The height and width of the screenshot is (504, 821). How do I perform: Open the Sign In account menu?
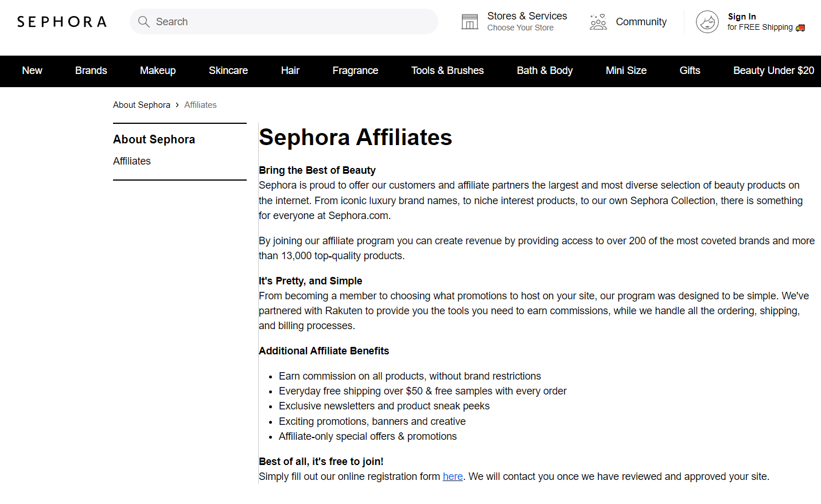click(x=750, y=22)
